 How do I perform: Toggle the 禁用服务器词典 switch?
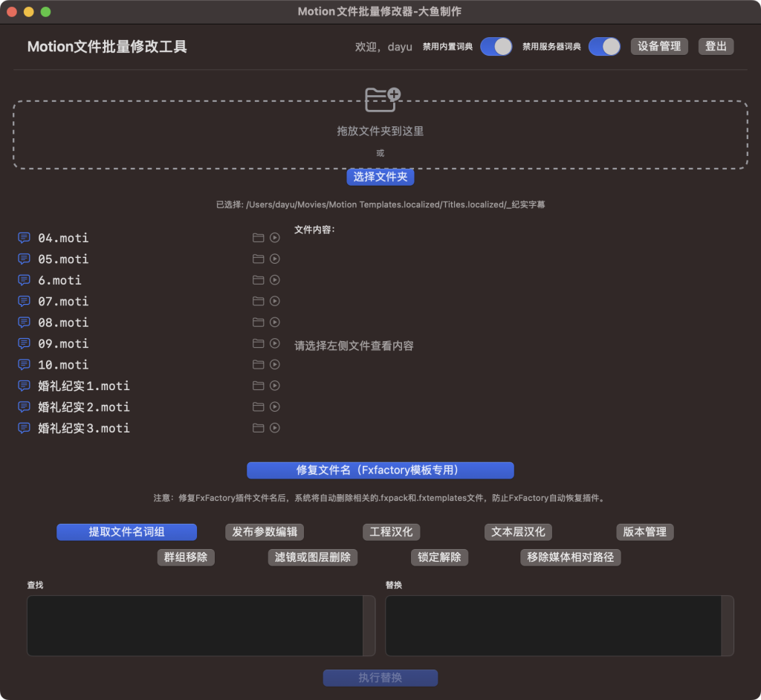click(x=604, y=47)
